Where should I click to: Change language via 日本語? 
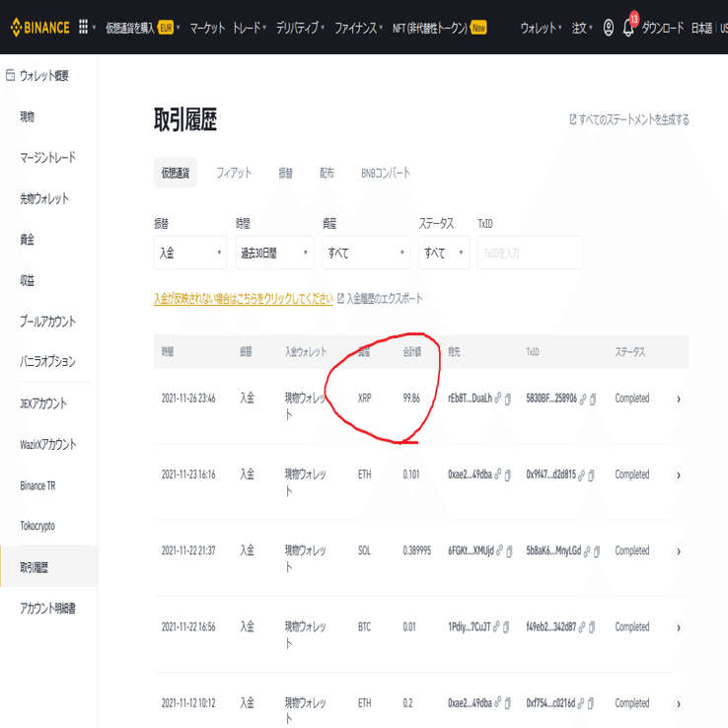tap(701, 28)
